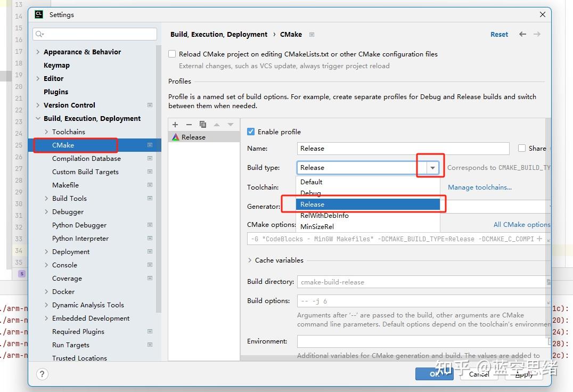The width and height of the screenshot is (573, 392).
Task: Copy the selected CMake profile
Action: tap(203, 125)
